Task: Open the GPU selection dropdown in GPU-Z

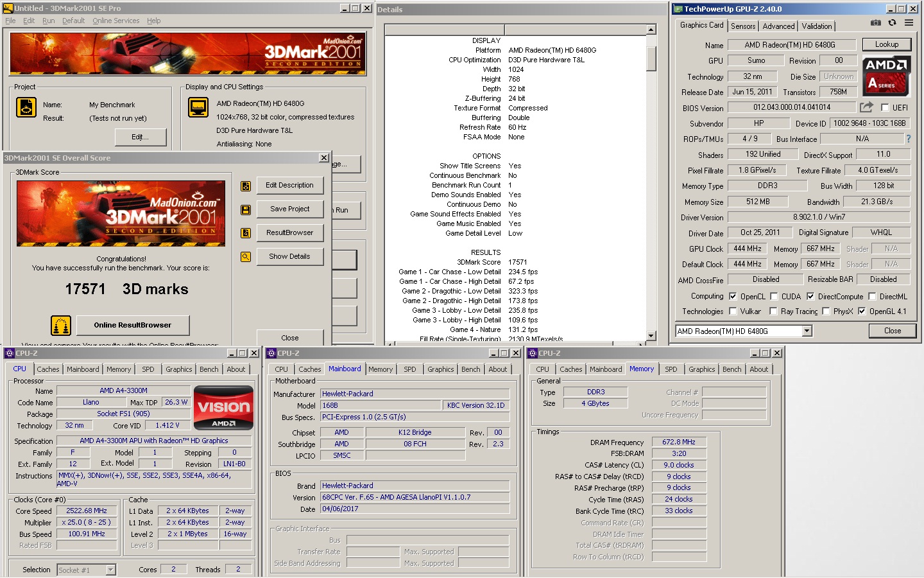Action: [x=807, y=331]
